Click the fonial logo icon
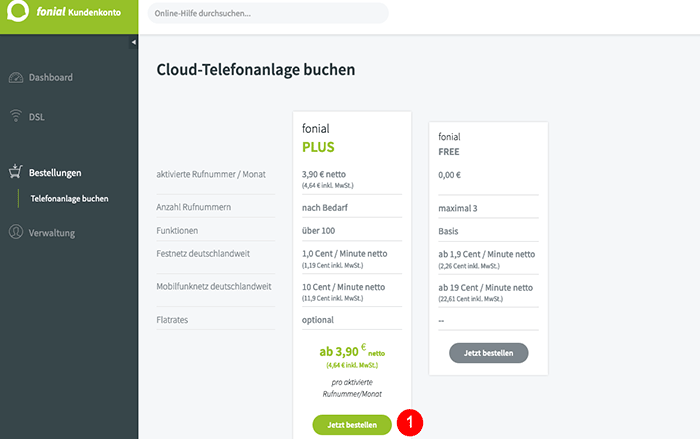Viewport: 700px width, 439px height. coord(17,10)
